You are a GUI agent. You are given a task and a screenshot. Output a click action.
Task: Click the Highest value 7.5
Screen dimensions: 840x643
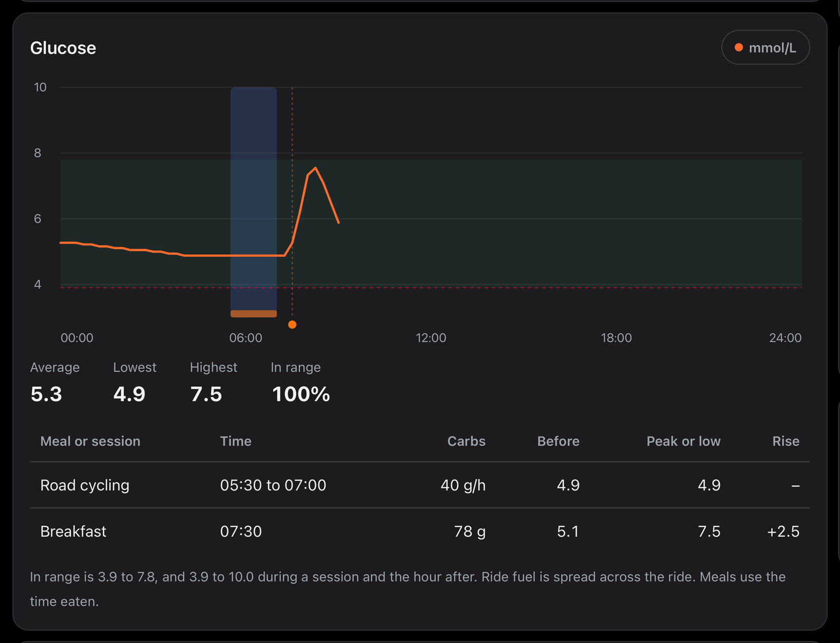[206, 394]
